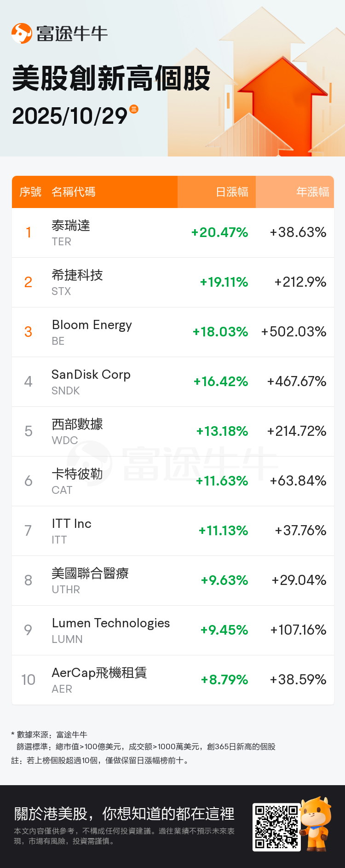Viewport: 345px width, 868px height.
Task: Click the orange icon beside the date
Action: [x=134, y=109]
